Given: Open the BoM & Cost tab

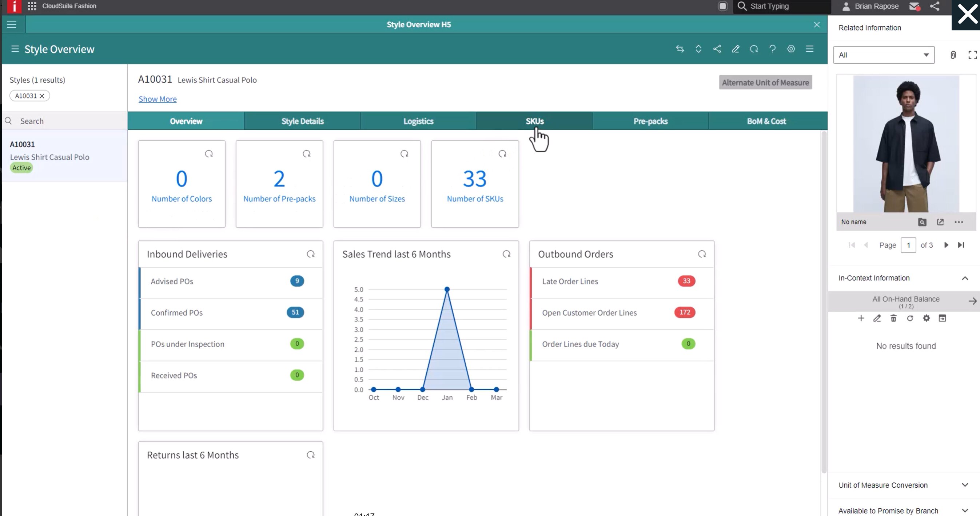Looking at the screenshot, I should [766, 121].
